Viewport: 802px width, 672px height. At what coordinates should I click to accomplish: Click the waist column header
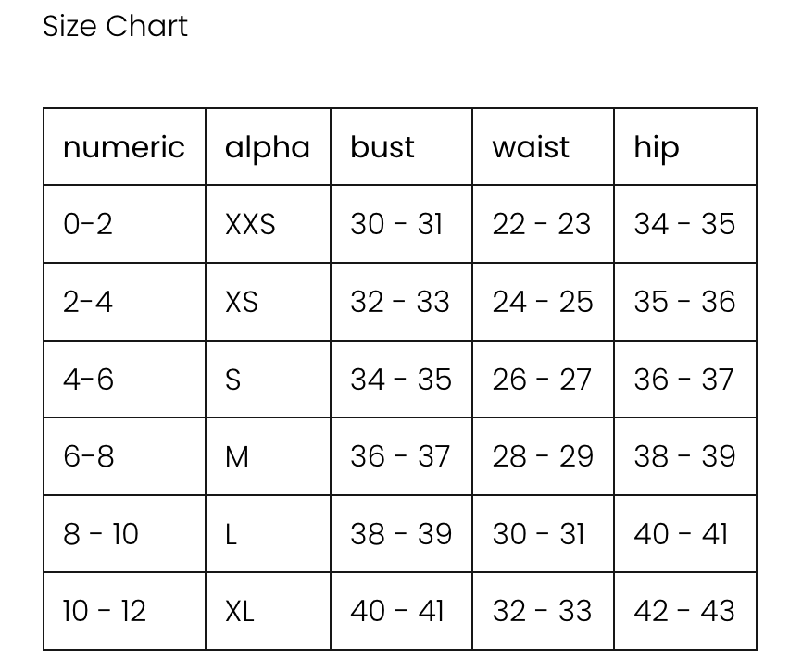pyautogui.click(x=531, y=147)
